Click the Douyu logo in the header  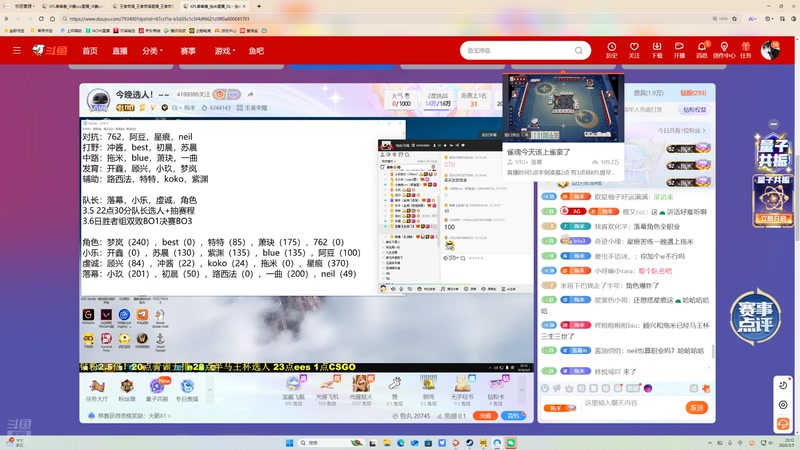tap(49, 50)
